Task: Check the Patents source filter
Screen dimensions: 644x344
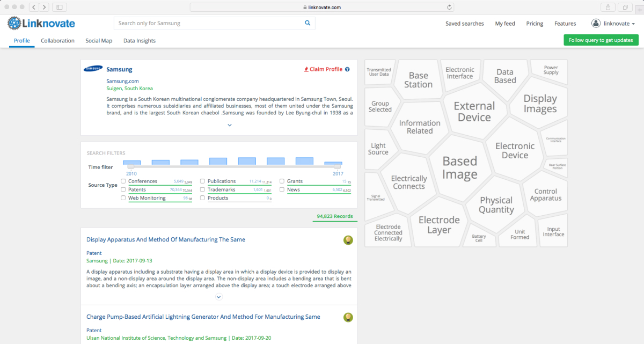Action: click(123, 189)
